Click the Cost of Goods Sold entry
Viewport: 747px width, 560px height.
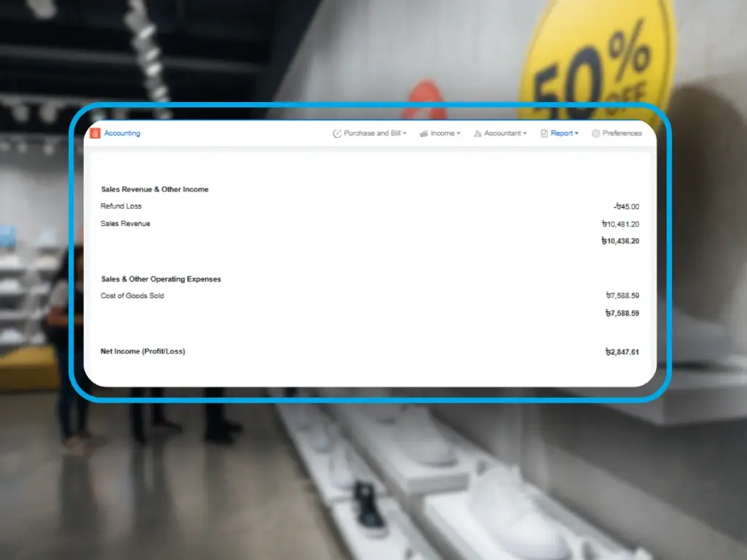pyautogui.click(x=132, y=296)
